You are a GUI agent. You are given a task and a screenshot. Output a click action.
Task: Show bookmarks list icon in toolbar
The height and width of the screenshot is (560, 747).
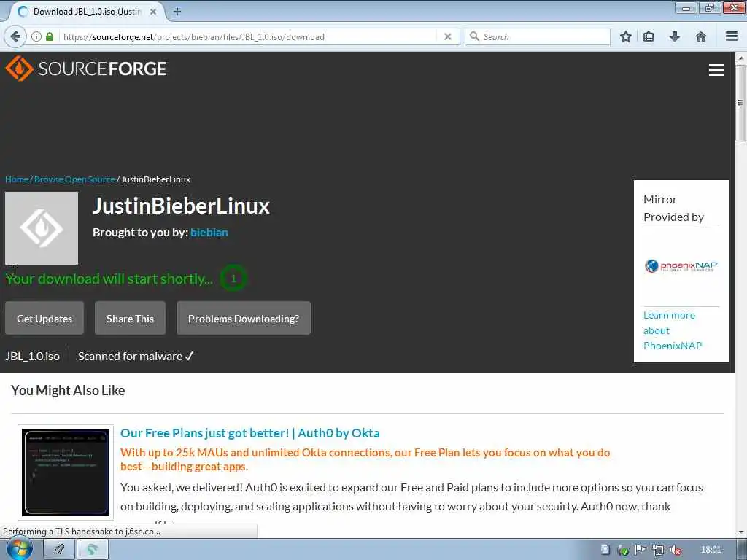pyautogui.click(x=649, y=36)
